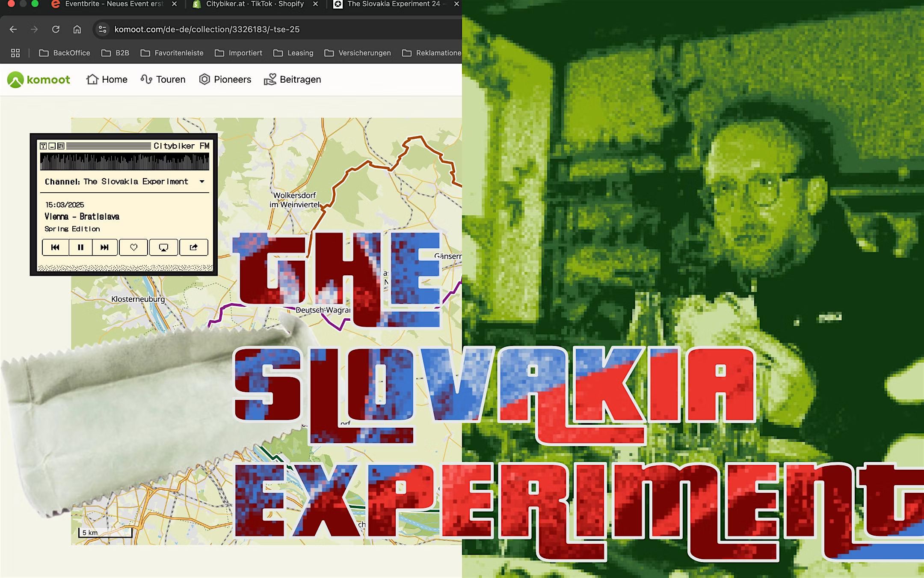The image size is (924, 578).
Task: Click the Citybiker FM waveform display
Action: (124, 162)
